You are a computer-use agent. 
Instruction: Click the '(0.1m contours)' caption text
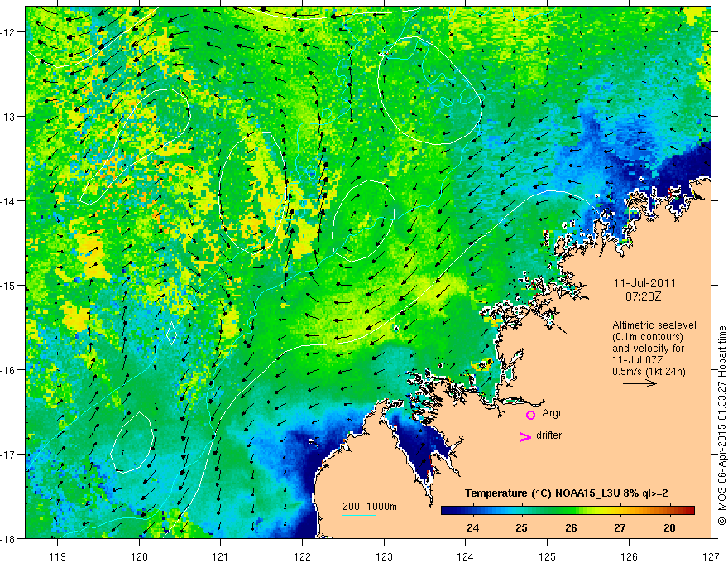click(648, 337)
